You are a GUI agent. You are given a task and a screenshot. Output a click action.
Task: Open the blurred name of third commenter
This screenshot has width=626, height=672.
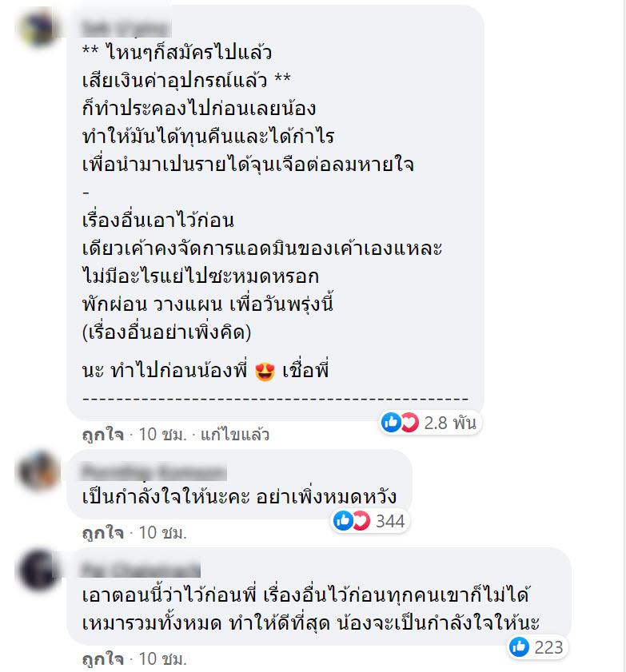[x=141, y=570]
